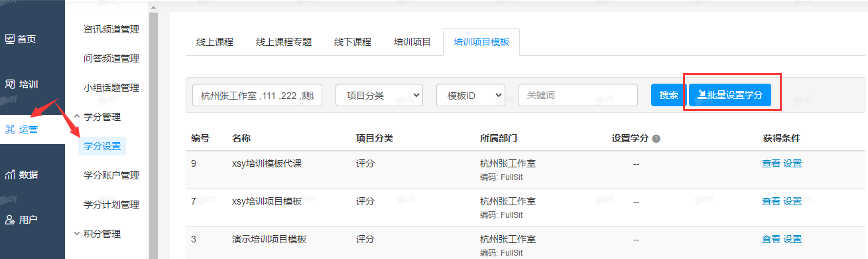Open 小组话题管理 in the sidebar
The image size is (868, 259).
pos(111,88)
